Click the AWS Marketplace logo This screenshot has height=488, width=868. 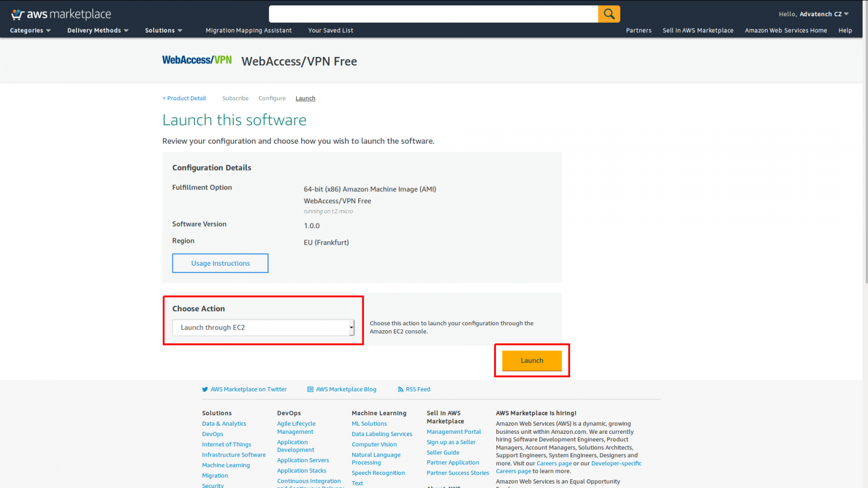(x=61, y=15)
